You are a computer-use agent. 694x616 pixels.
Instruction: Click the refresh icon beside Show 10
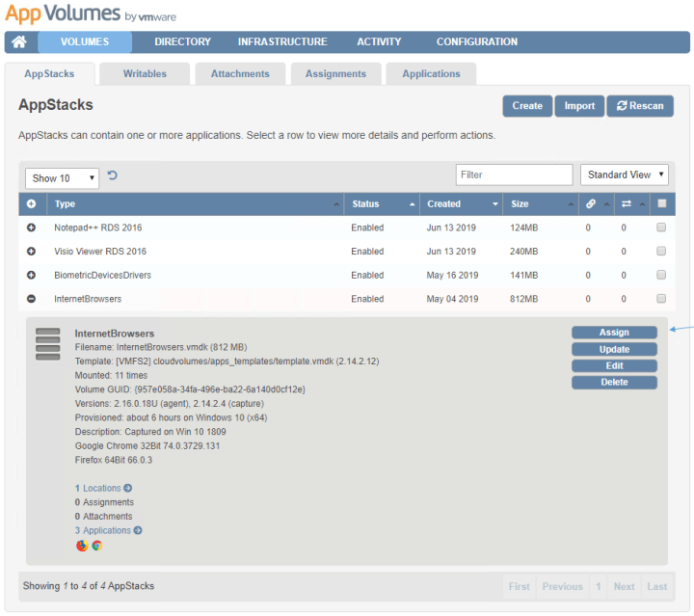pos(112,175)
